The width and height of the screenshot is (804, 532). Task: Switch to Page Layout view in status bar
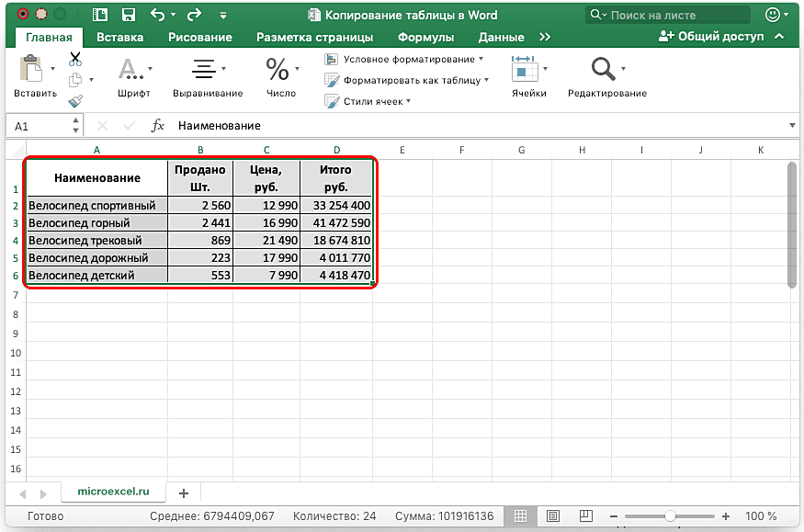[553, 516]
